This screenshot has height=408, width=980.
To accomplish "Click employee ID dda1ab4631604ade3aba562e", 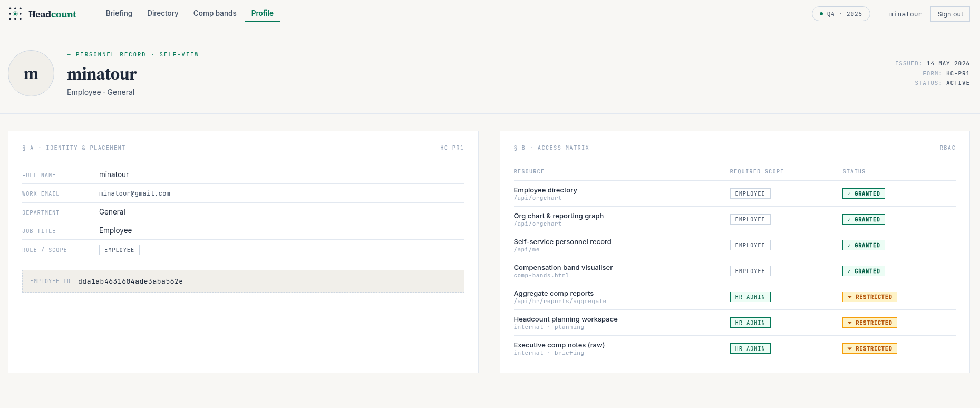I will pos(130,281).
